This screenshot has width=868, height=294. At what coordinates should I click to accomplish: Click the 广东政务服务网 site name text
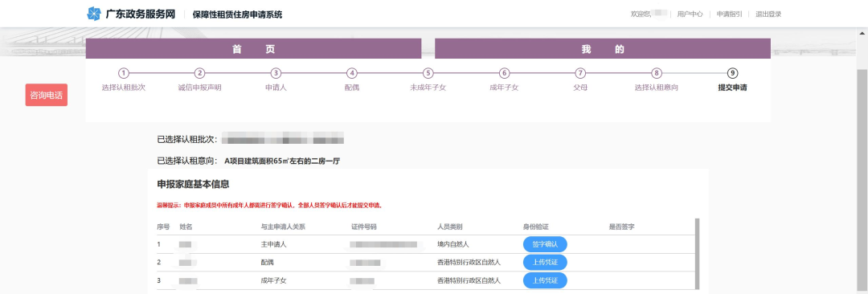140,14
